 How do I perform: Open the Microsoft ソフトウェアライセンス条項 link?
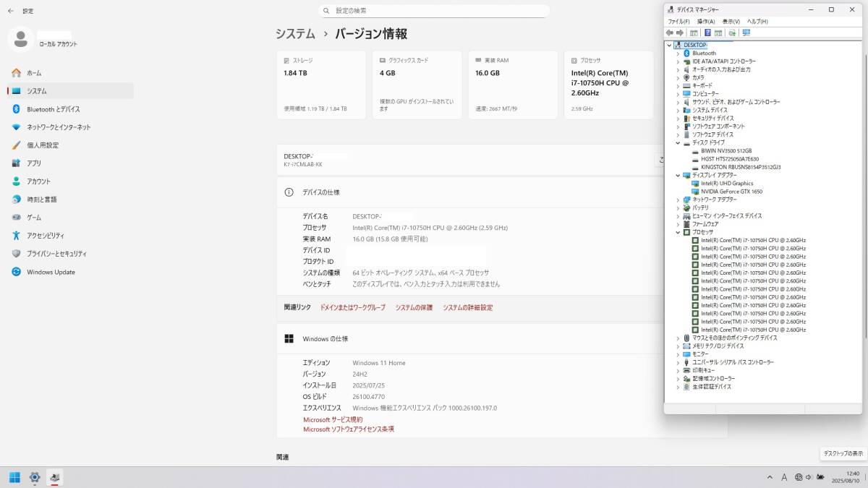coord(349,429)
